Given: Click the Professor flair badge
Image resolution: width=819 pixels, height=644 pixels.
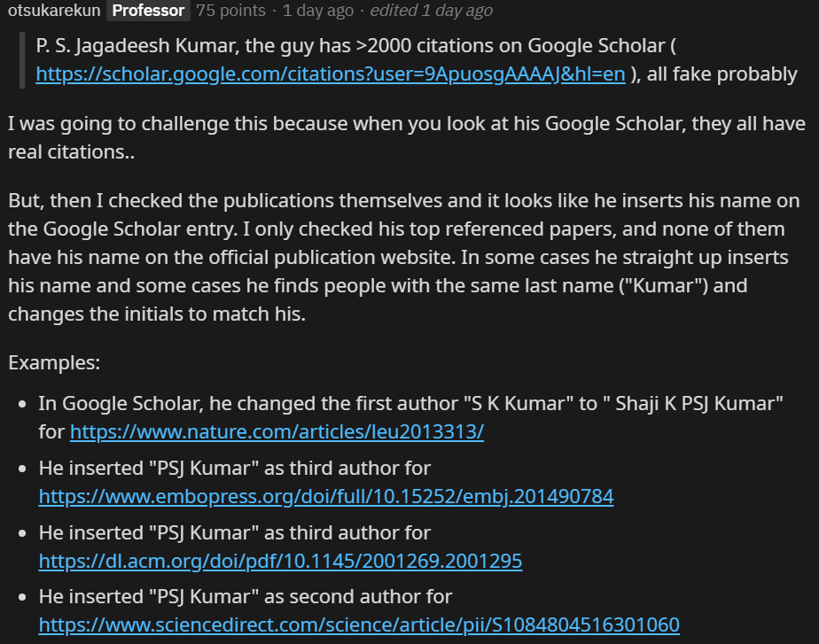Looking at the screenshot, I should (149, 11).
